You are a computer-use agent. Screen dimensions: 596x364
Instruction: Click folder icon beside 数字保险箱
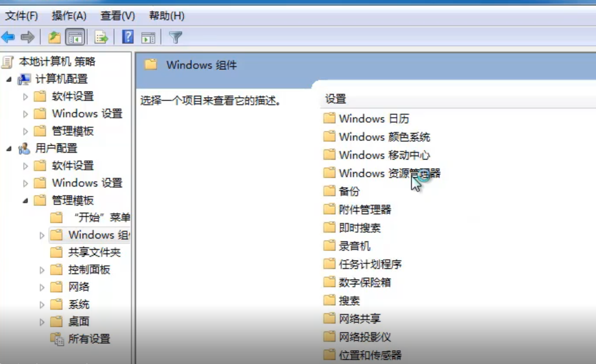click(x=329, y=282)
